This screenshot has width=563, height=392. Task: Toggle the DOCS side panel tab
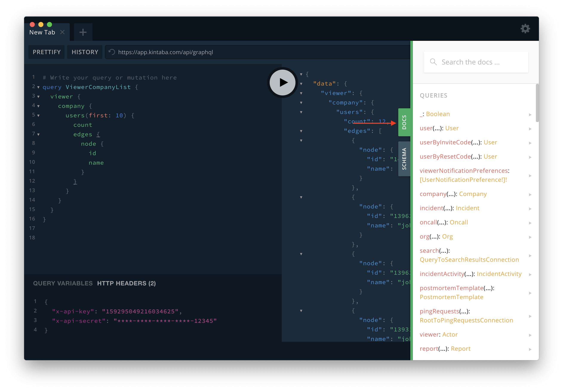coord(404,122)
